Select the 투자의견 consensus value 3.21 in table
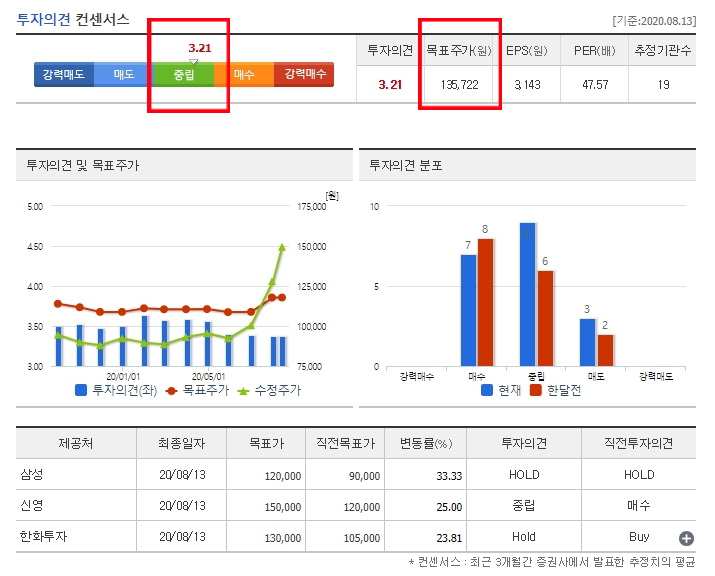The width and height of the screenshot is (715, 576). (x=390, y=84)
